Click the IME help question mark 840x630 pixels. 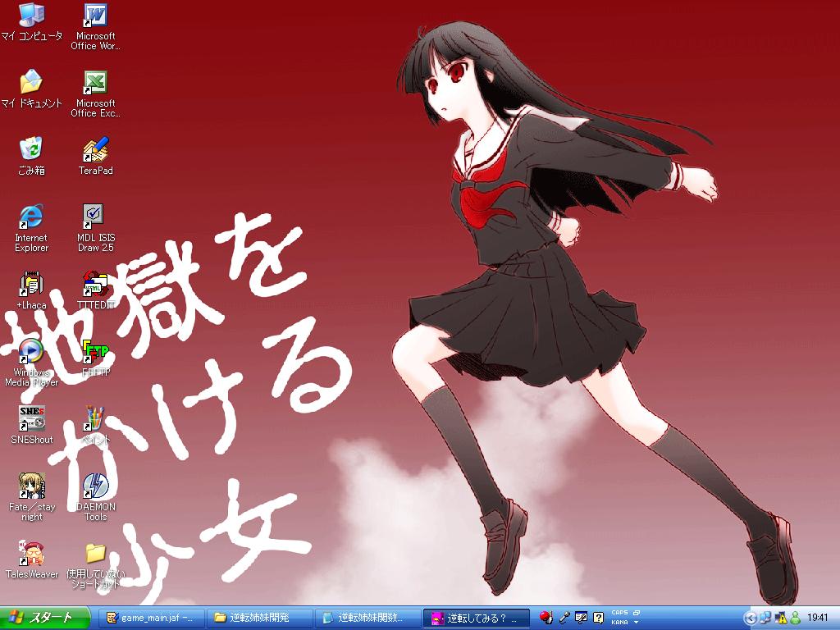598,618
